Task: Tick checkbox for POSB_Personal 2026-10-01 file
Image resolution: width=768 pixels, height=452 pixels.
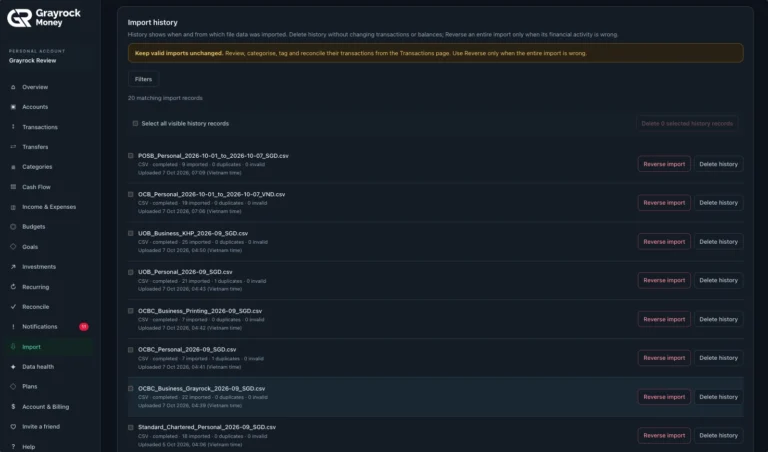Action: 131,156
